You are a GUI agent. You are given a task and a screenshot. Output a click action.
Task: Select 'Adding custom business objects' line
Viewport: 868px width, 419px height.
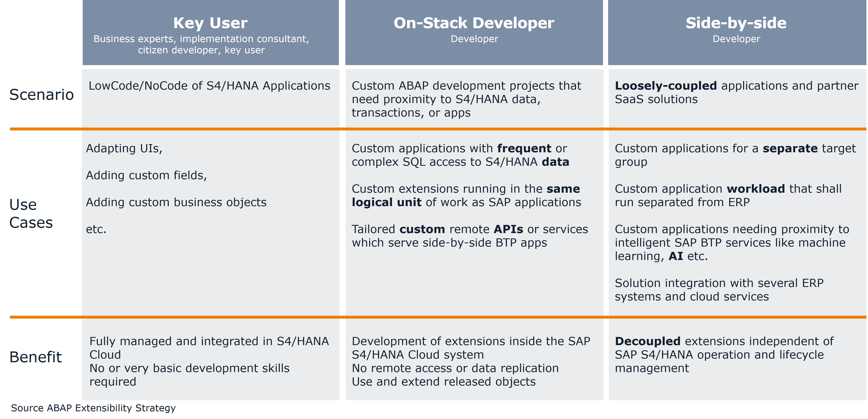tap(176, 202)
